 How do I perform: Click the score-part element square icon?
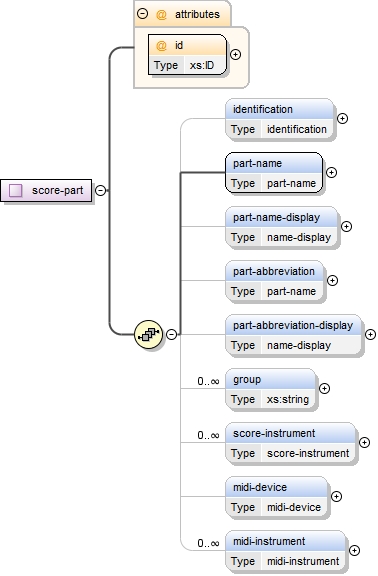tap(15, 191)
